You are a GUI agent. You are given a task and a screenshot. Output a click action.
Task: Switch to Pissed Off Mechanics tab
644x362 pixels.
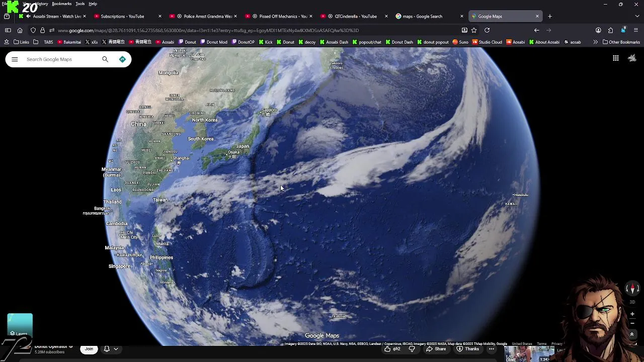pyautogui.click(x=278, y=16)
